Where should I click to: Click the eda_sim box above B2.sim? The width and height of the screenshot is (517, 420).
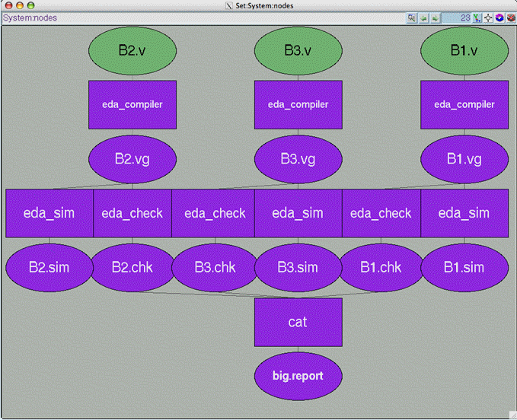(x=49, y=214)
